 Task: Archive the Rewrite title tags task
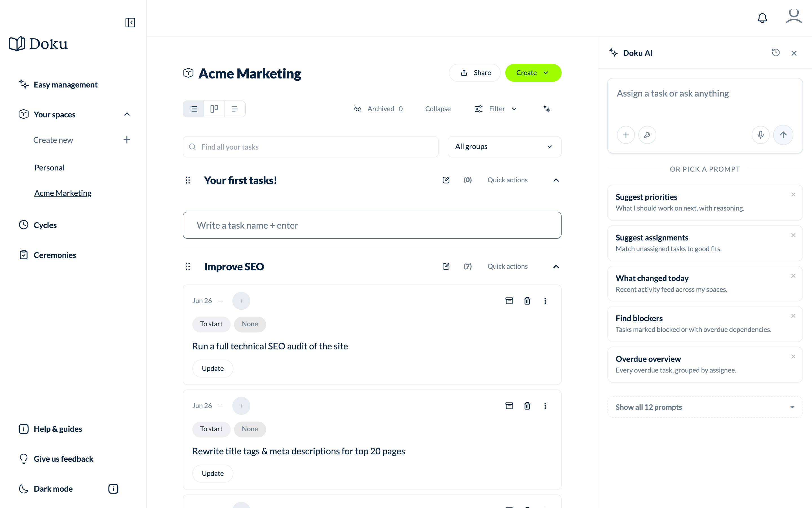(509, 406)
